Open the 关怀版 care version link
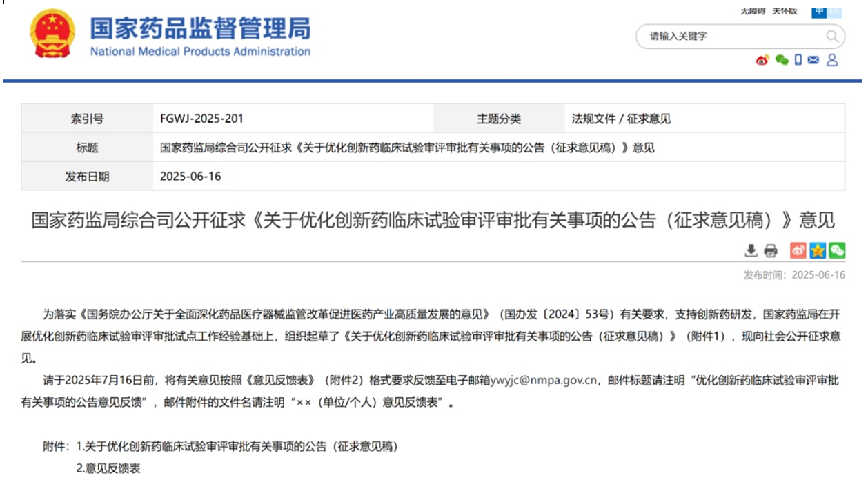 click(785, 11)
